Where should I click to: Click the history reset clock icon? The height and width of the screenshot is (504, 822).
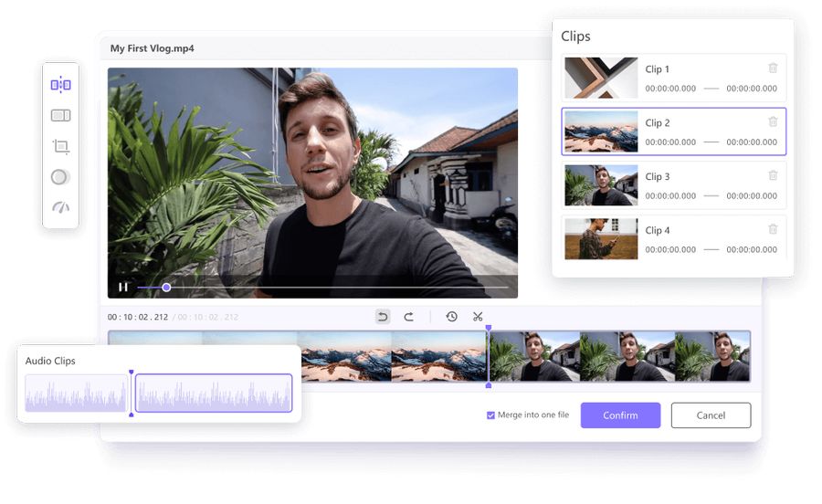451,317
